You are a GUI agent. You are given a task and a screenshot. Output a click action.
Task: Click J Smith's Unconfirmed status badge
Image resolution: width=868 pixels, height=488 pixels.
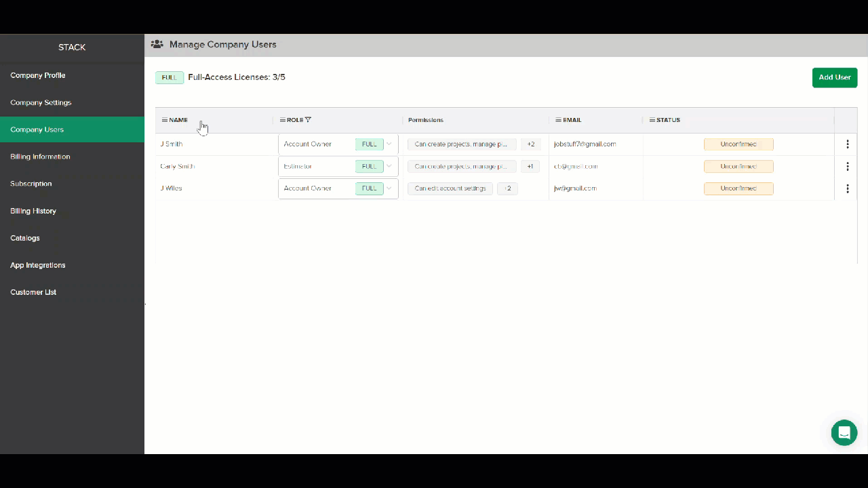click(x=738, y=144)
